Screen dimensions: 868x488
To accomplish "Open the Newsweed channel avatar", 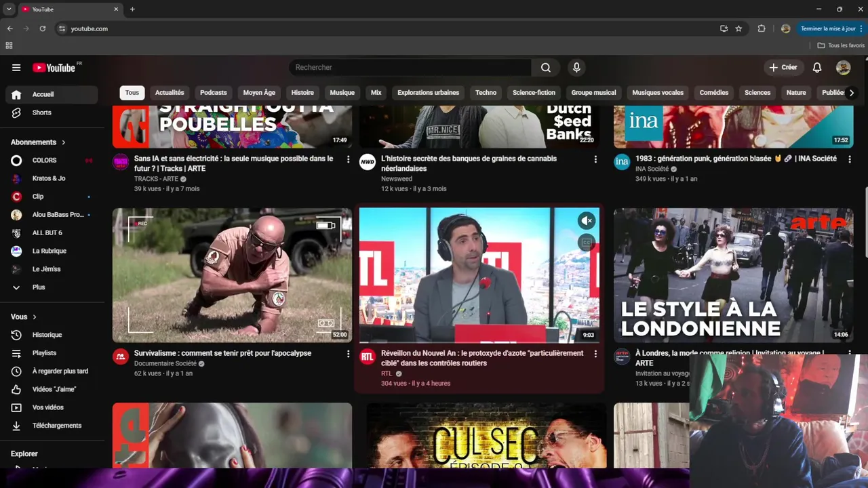I will 368,162.
